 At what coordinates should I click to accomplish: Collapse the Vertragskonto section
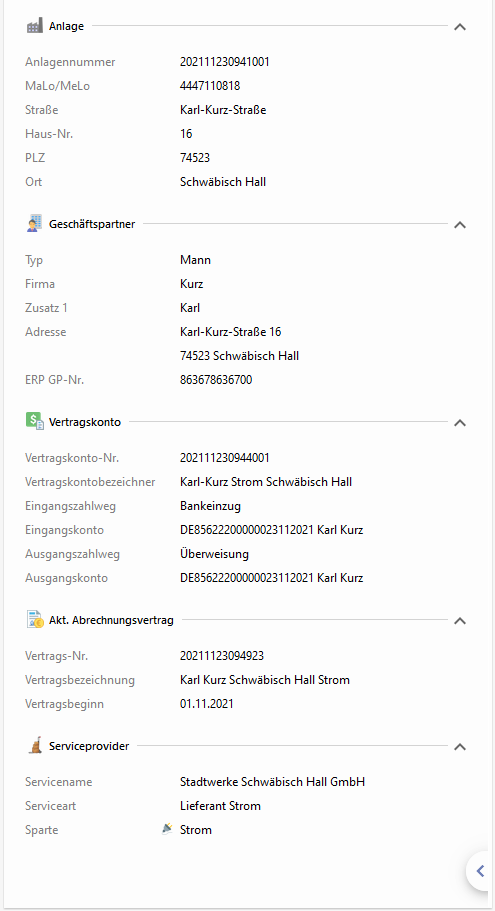coord(460,422)
